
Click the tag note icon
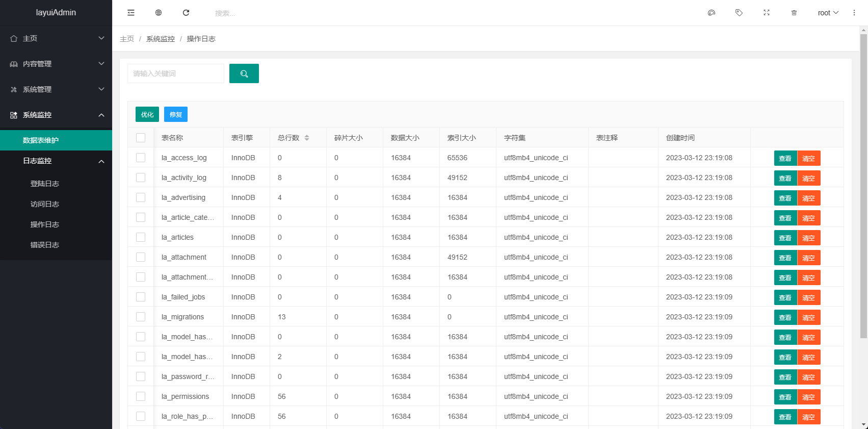coord(739,13)
